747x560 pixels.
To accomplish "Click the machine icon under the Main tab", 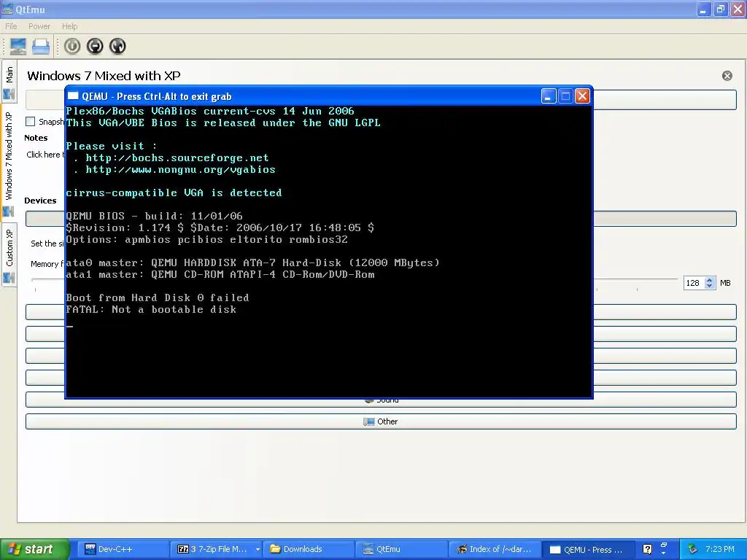I will point(9,94).
